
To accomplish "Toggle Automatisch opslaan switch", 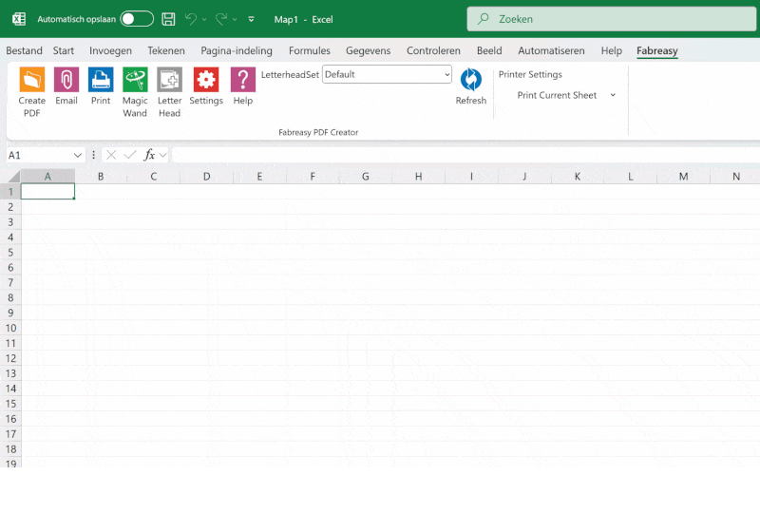I will [x=137, y=19].
